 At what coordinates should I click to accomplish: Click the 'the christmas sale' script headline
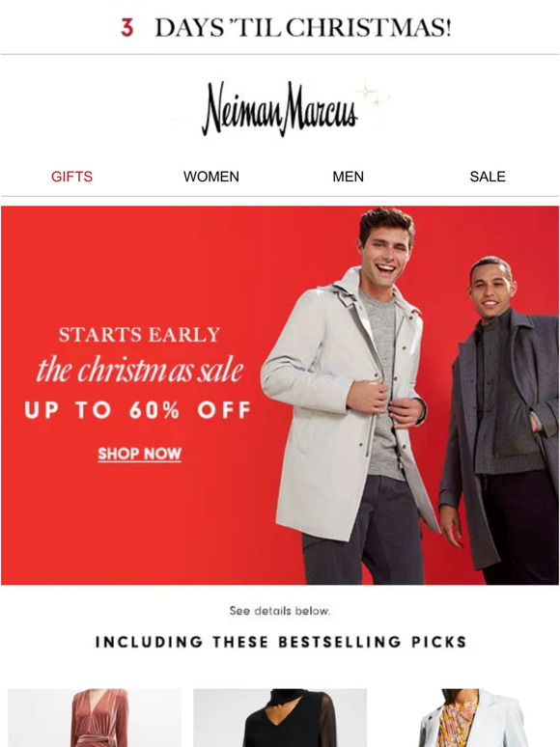tap(140, 370)
